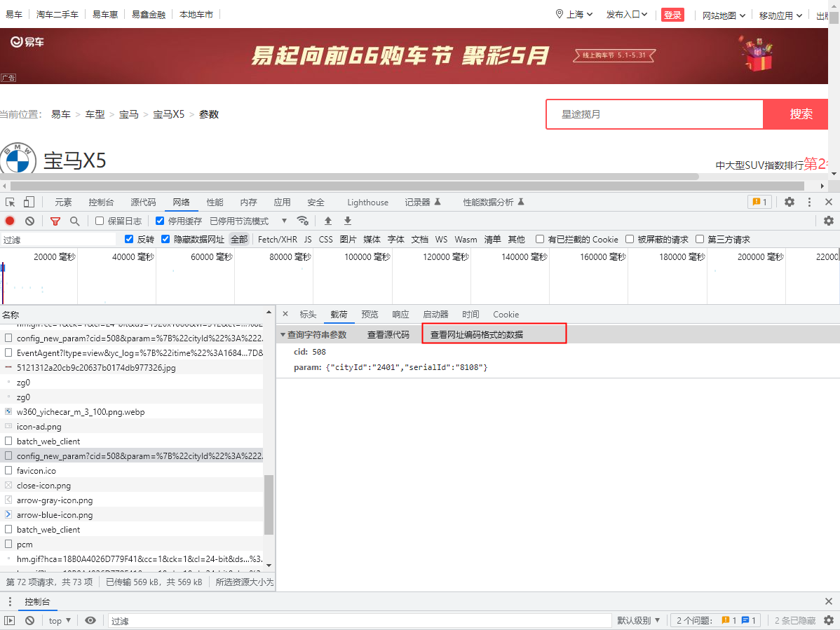Open DevTools three-dot customize menu
840x630 pixels.
(x=809, y=202)
